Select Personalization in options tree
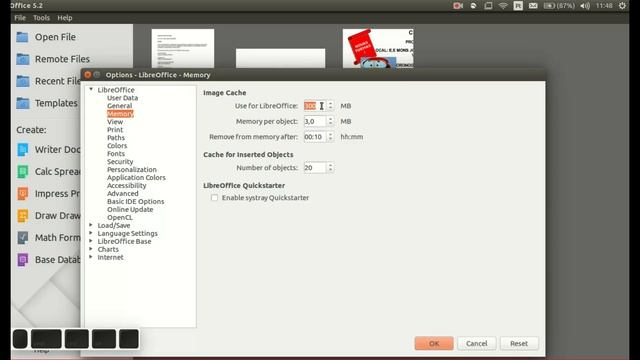 132,169
